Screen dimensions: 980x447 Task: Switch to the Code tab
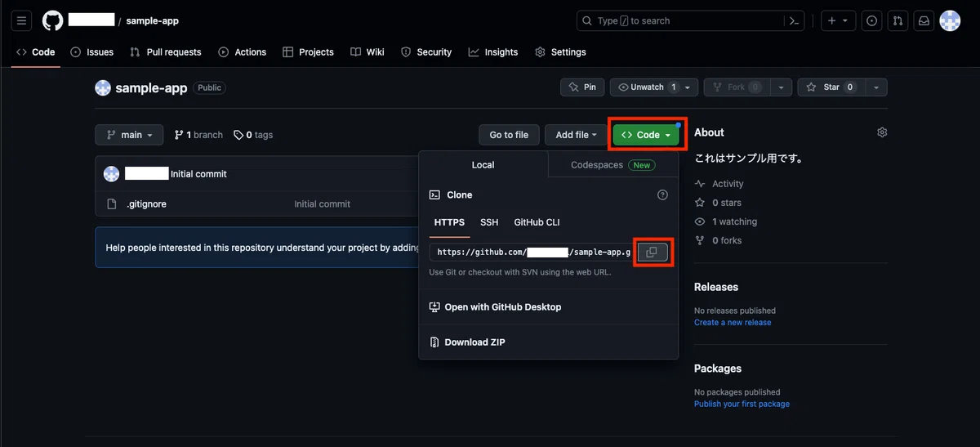point(36,52)
